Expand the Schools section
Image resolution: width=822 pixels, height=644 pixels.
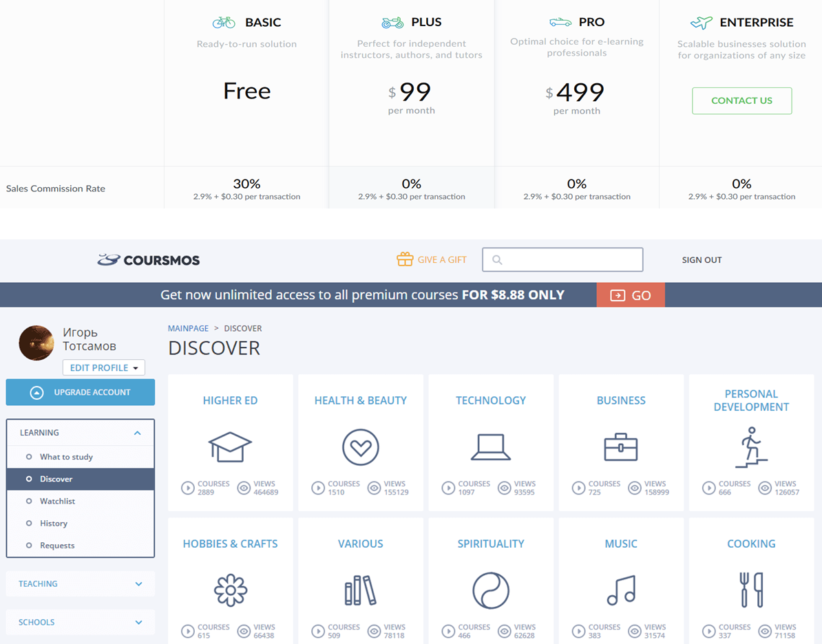pos(81,623)
